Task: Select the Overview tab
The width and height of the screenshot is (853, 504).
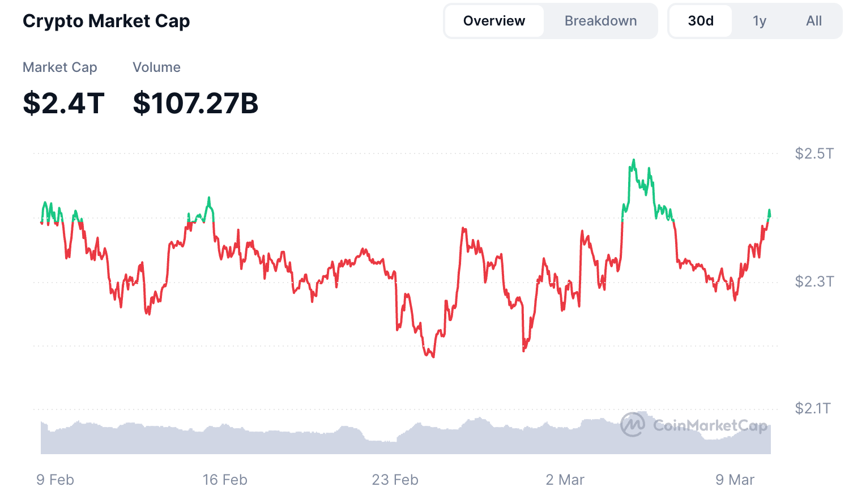Action: (493, 20)
